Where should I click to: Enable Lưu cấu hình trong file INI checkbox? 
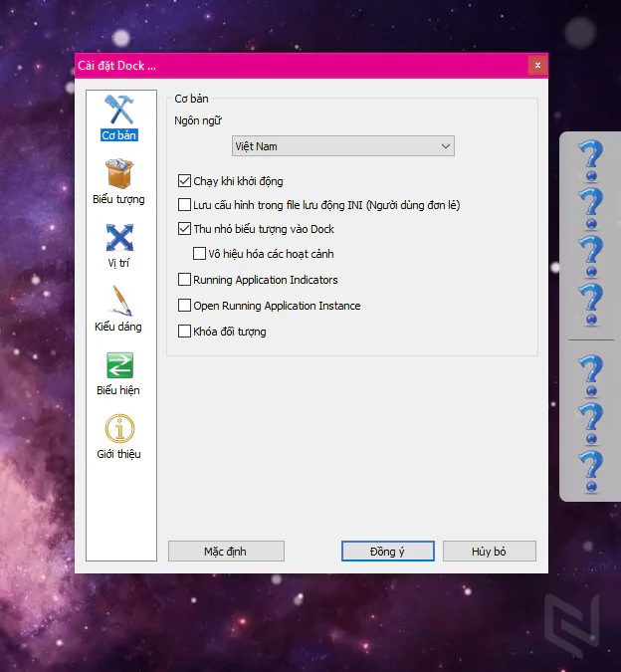[x=184, y=205]
